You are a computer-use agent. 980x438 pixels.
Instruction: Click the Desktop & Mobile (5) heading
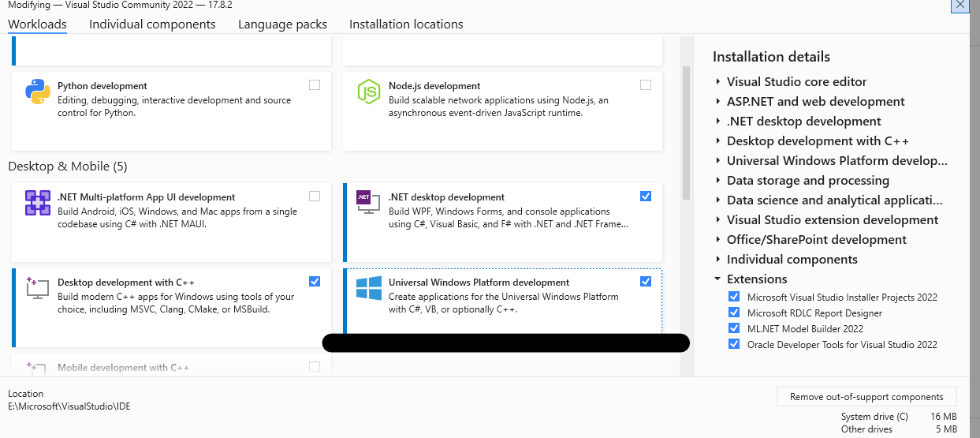67,167
